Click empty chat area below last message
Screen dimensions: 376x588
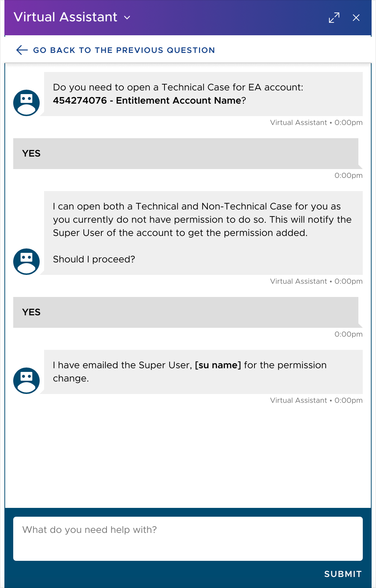(x=188, y=456)
